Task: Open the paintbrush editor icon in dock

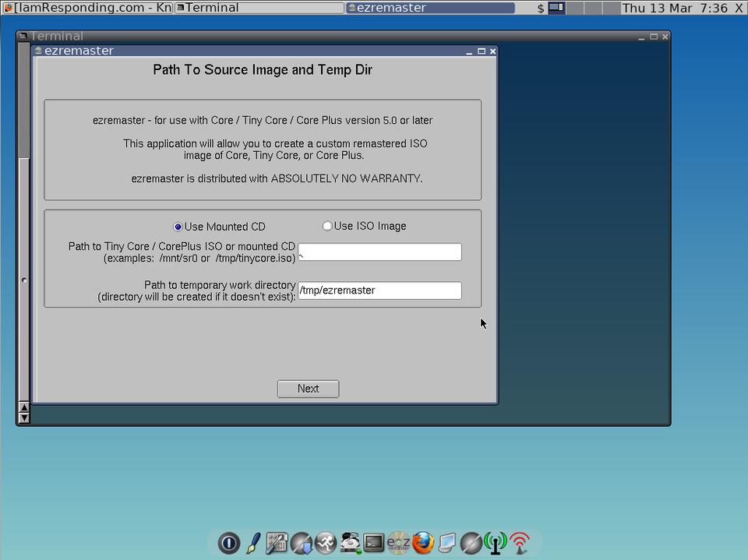Action: point(253,543)
